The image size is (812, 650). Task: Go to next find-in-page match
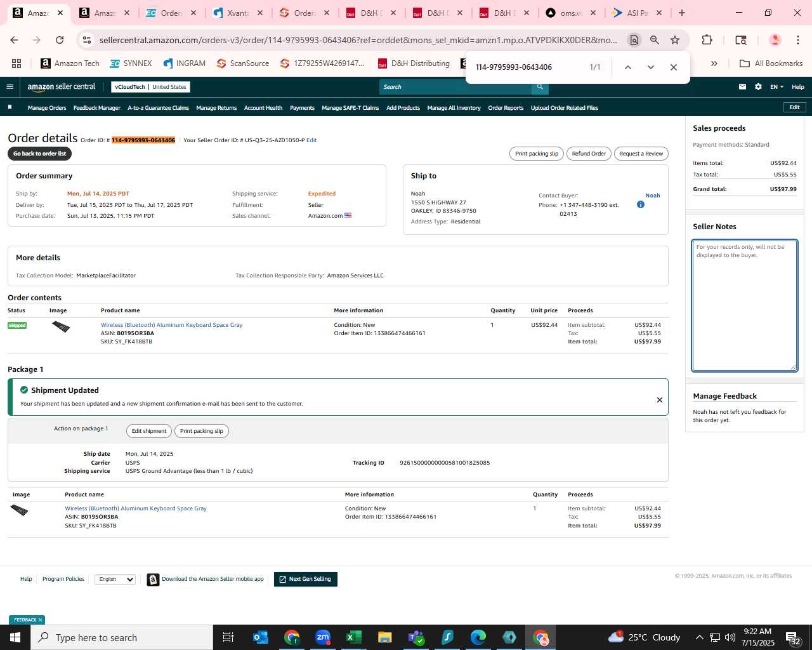pos(650,67)
